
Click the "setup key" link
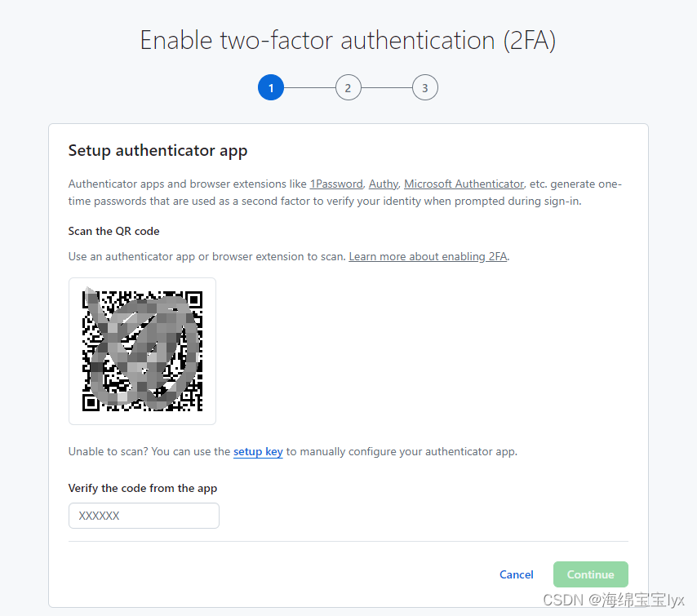pyautogui.click(x=258, y=451)
